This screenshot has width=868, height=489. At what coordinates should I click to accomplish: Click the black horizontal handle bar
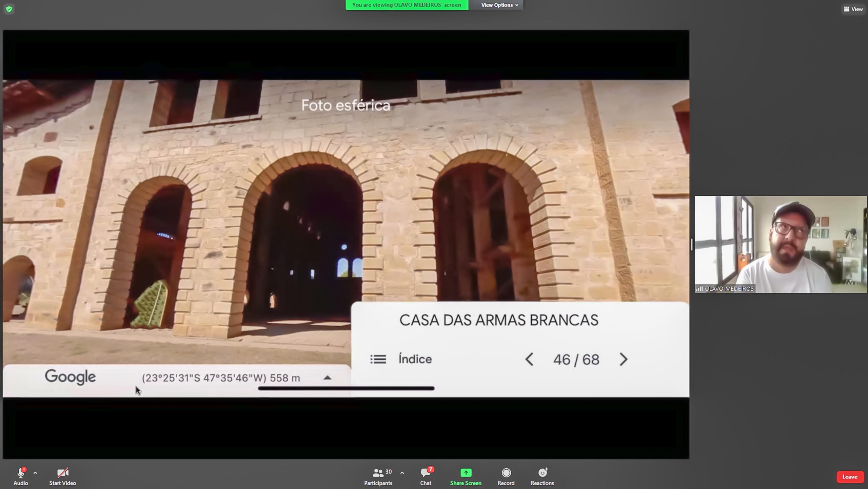(346, 388)
